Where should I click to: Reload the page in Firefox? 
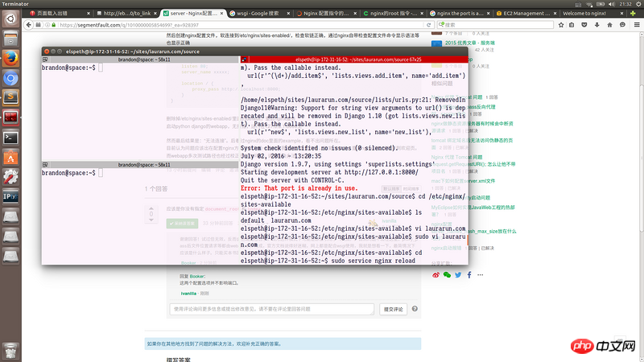[428, 25]
